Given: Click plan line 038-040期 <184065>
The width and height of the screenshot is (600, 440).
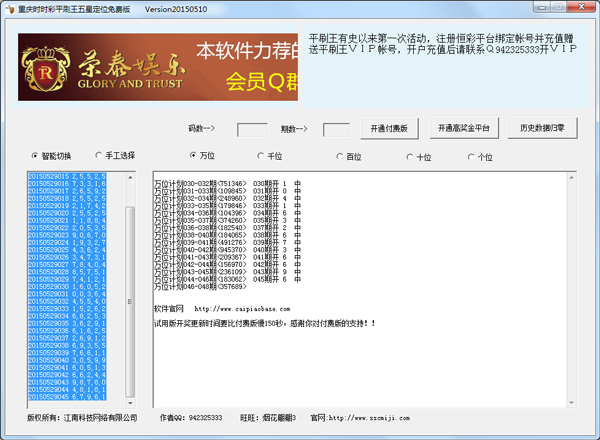Looking at the screenshot, I should point(227,235).
